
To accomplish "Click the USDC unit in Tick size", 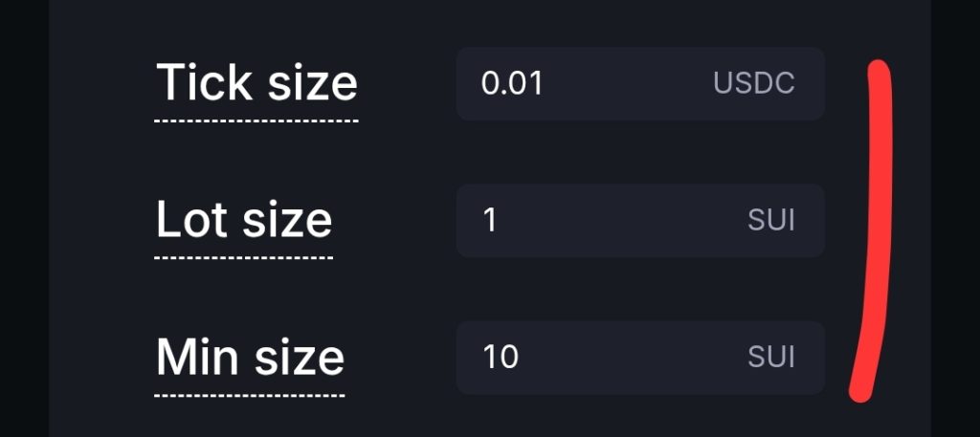I will pyautogui.click(x=753, y=83).
